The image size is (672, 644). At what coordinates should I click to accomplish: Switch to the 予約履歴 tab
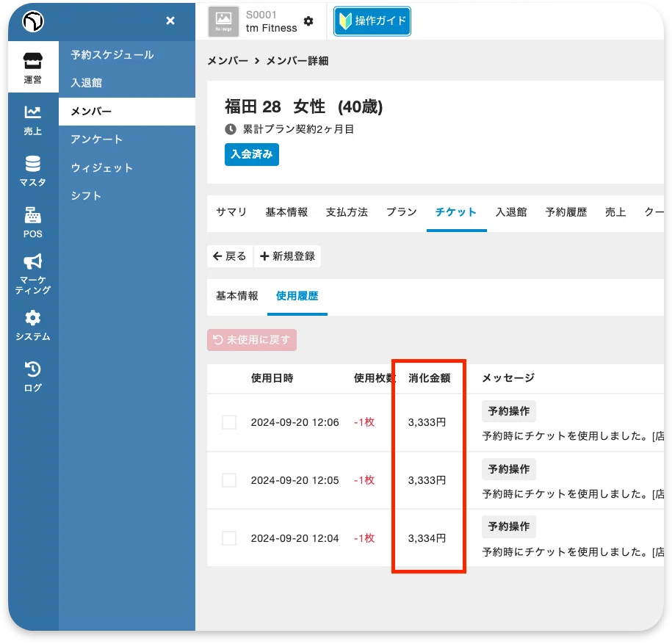[x=566, y=212]
